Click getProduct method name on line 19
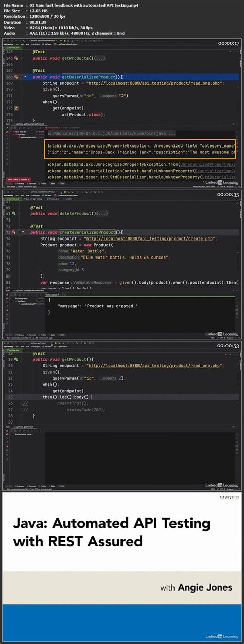 coord(75,359)
